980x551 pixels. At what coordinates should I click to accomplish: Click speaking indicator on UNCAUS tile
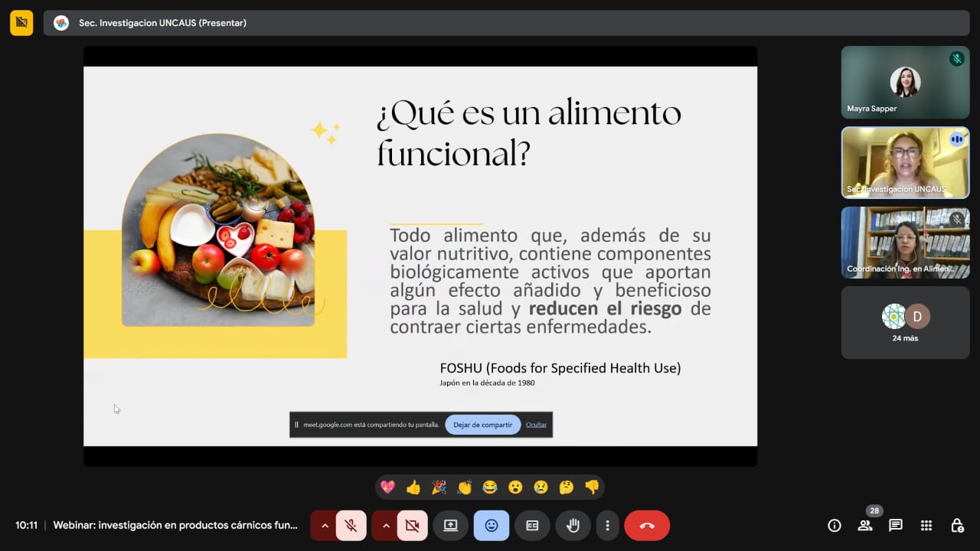coord(956,139)
